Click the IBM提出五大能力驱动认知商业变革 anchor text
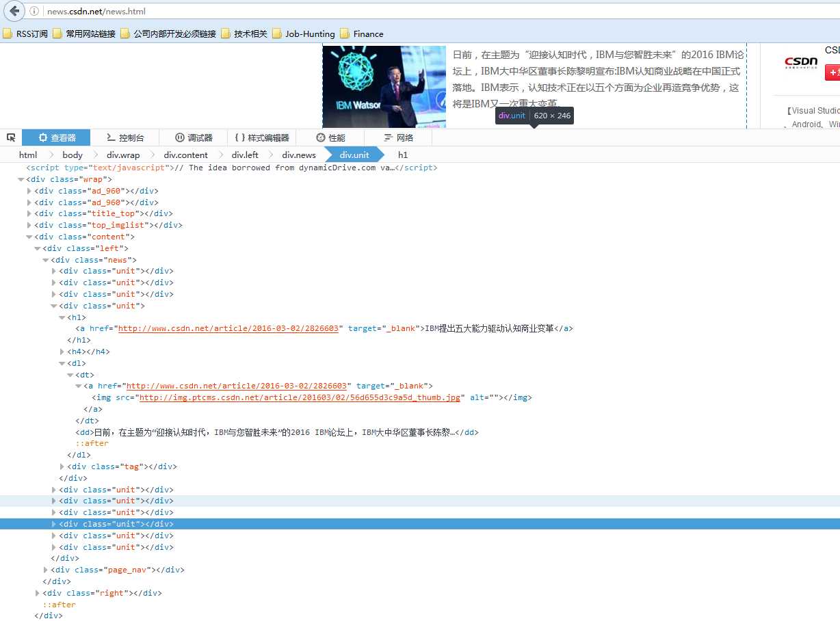 coord(489,328)
